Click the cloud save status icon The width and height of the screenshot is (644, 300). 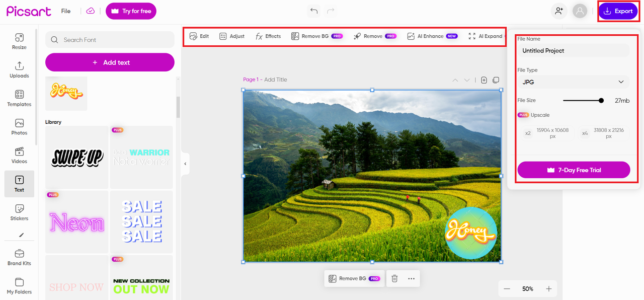(x=91, y=11)
